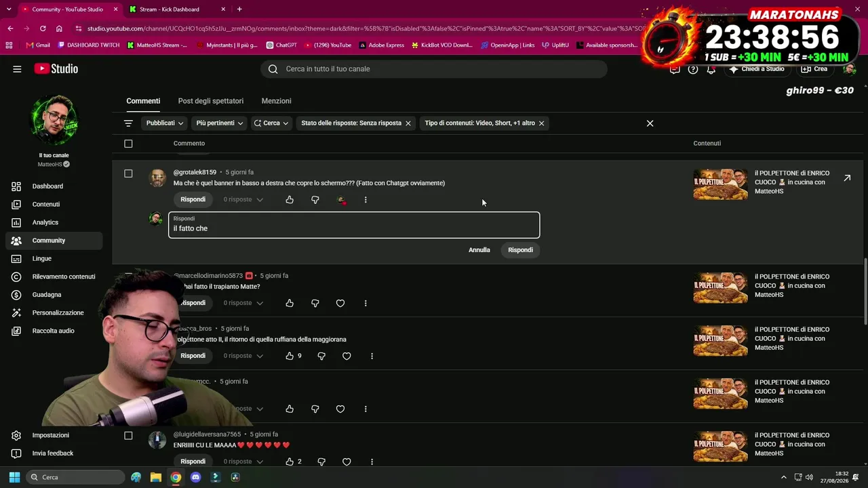This screenshot has height=488, width=868.
Task: Click Rispondi under @grotalek8159 comment
Action: tap(193, 200)
